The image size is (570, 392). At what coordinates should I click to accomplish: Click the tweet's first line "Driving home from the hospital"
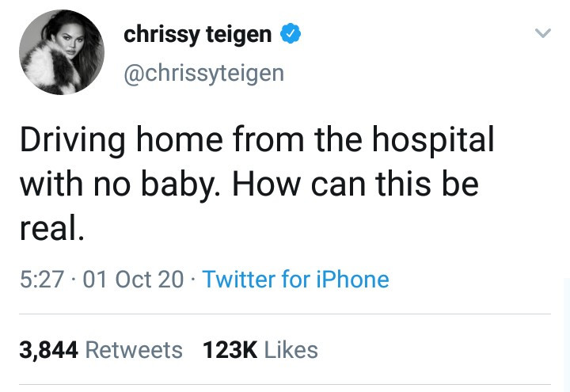pyautogui.click(x=257, y=141)
